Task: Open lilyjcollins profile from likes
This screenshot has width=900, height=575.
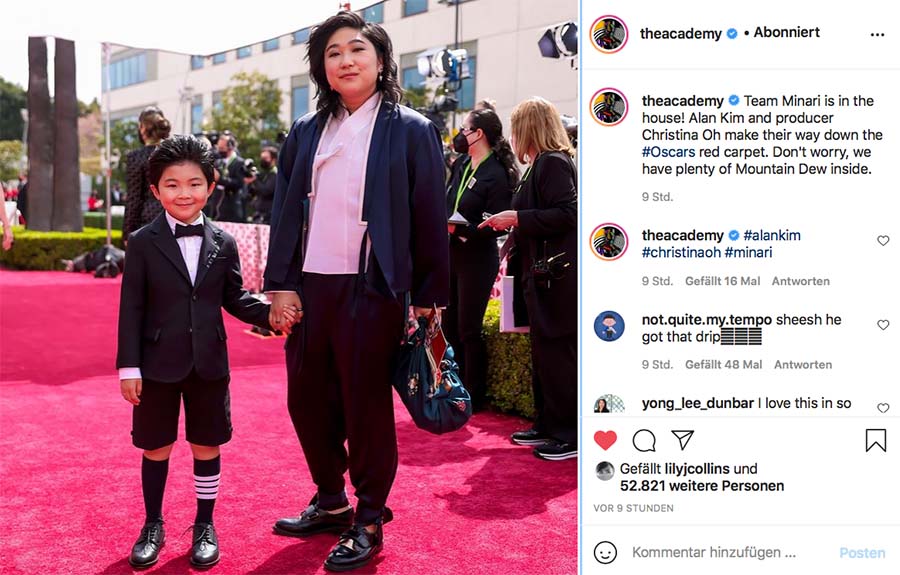Action: (697, 468)
